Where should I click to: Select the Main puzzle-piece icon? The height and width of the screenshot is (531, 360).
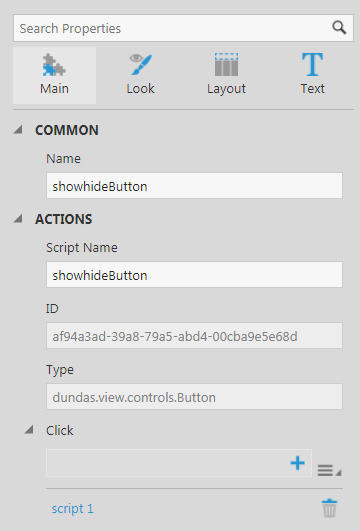54,65
